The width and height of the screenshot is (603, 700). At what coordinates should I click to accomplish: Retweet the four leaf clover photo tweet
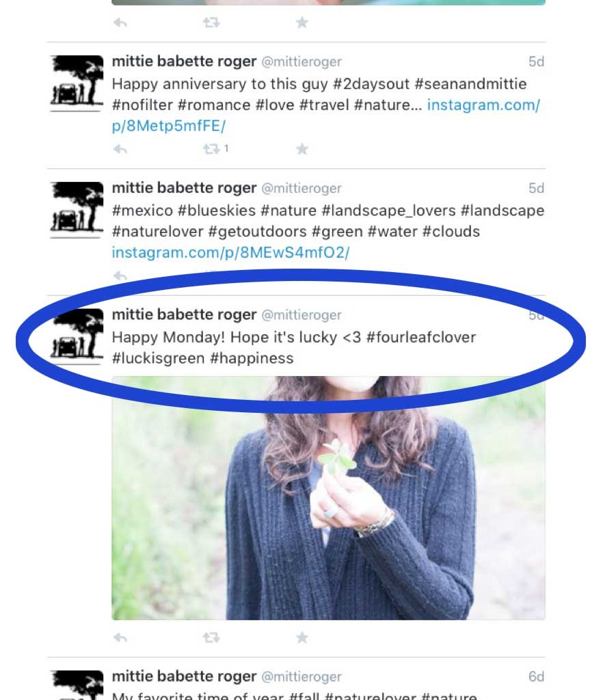211,638
